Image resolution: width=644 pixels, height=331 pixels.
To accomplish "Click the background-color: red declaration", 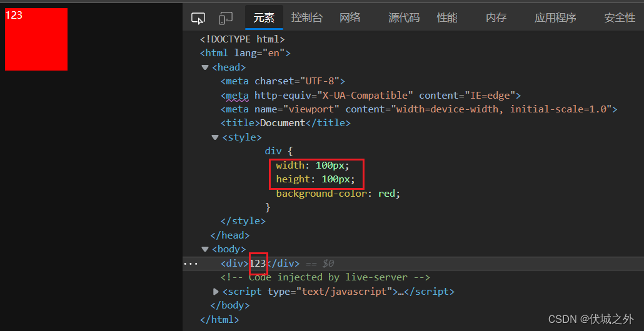I will (x=338, y=194).
